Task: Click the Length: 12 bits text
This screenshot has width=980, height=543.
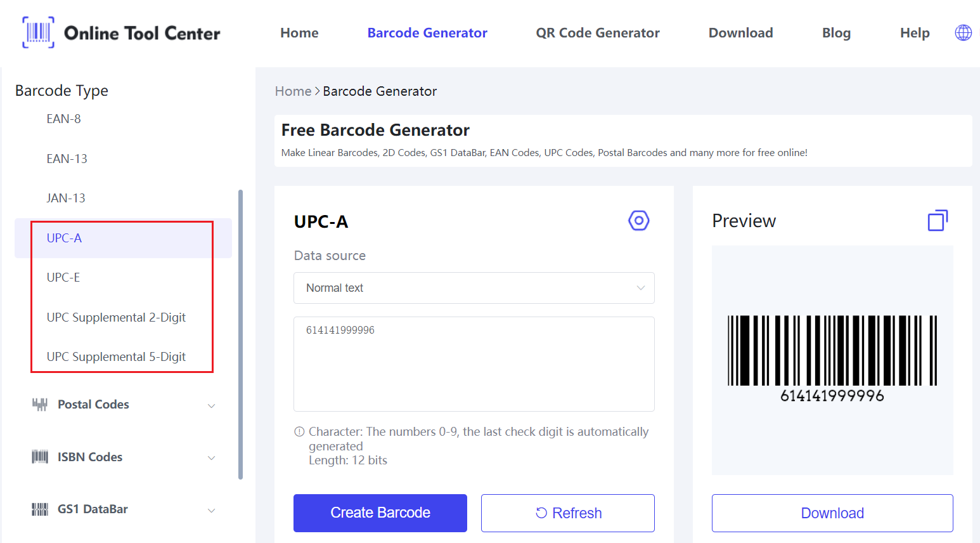Action: point(348,461)
